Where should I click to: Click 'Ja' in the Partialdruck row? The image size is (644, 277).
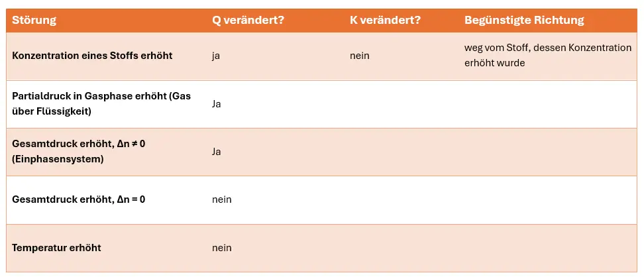pos(217,104)
